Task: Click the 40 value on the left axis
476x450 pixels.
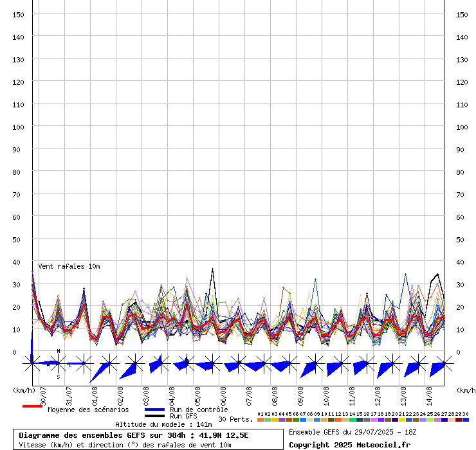Action: pyautogui.click(x=16, y=262)
